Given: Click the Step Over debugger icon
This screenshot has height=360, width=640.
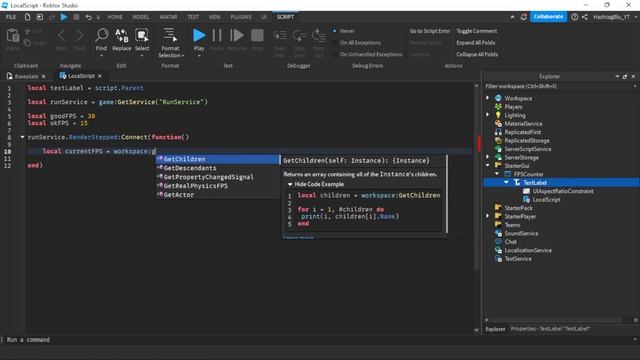Looking at the screenshot, I should click(x=299, y=36).
